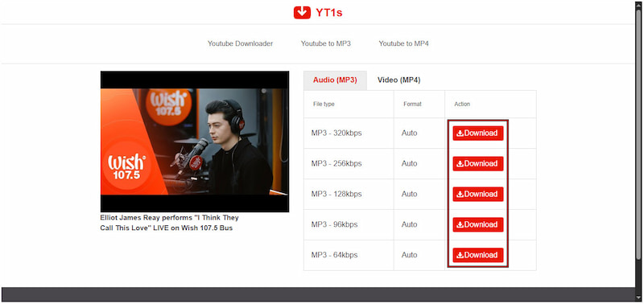644x304 pixels.
Task: Click the 'Action' column header
Action: (x=462, y=105)
